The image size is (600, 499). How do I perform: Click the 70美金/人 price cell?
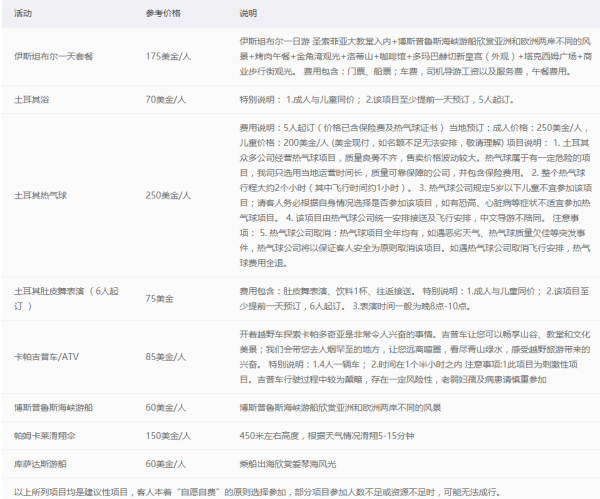[166, 100]
